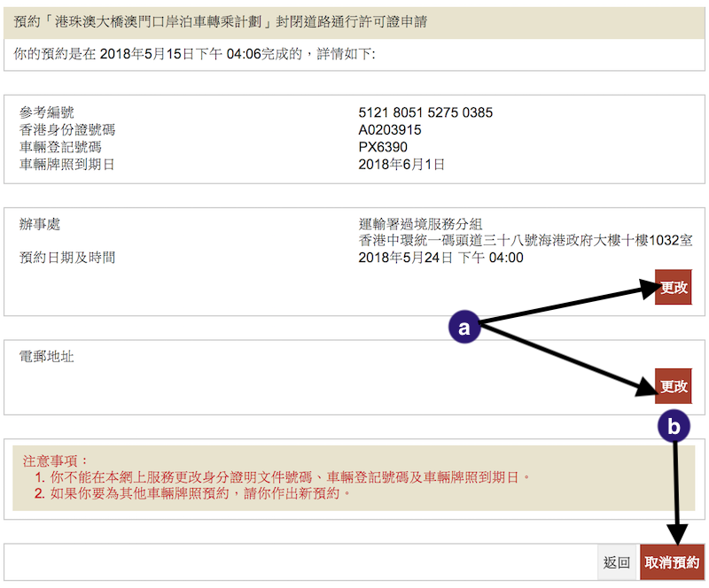This screenshot has width=709, height=588.
Task: Click the red 取消預約 button
Action: [672, 562]
